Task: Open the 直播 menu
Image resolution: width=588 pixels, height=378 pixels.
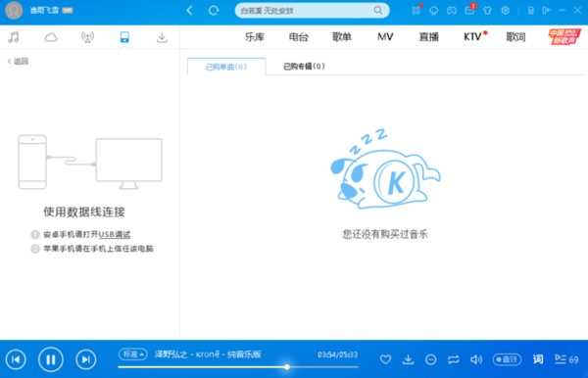Action: [x=428, y=36]
